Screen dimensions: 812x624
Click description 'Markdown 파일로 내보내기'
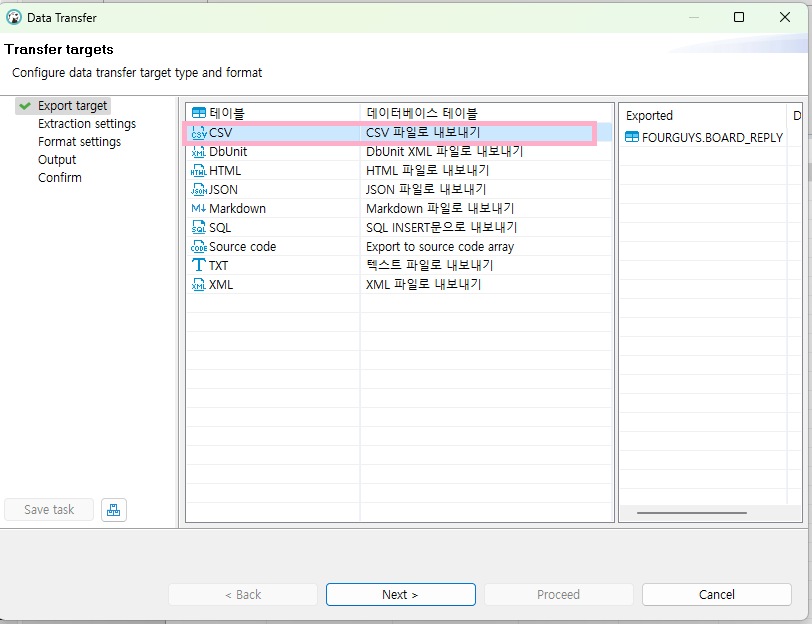(x=440, y=209)
